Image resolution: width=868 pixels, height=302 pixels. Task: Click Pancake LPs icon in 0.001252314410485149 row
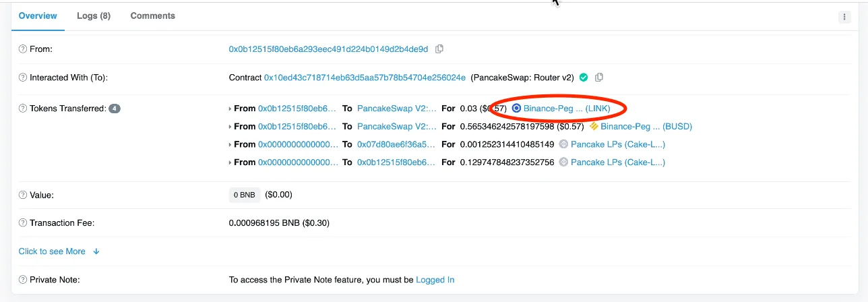click(564, 144)
